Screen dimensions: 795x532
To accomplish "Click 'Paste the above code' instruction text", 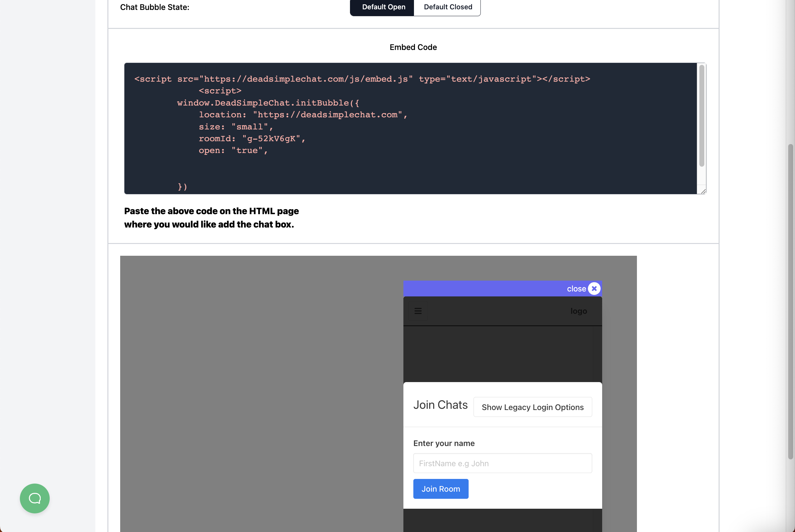I will [x=211, y=218].
